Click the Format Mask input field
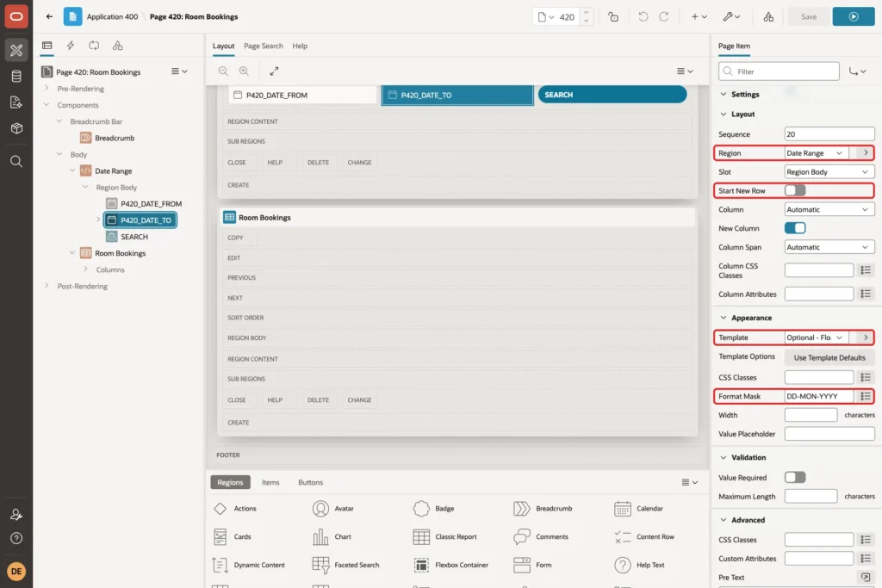The height and width of the screenshot is (588, 882). coord(819,396)
